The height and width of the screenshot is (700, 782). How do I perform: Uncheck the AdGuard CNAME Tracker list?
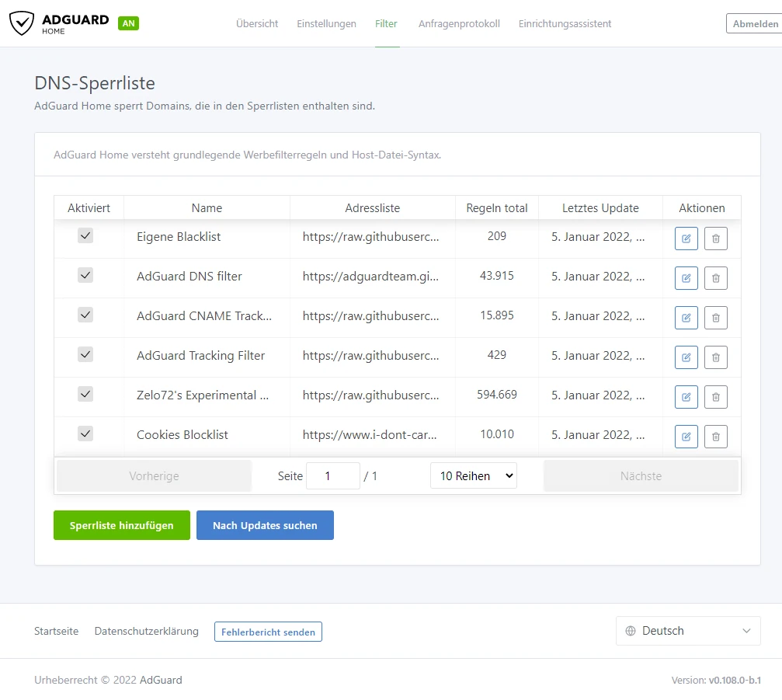point(85,315)
